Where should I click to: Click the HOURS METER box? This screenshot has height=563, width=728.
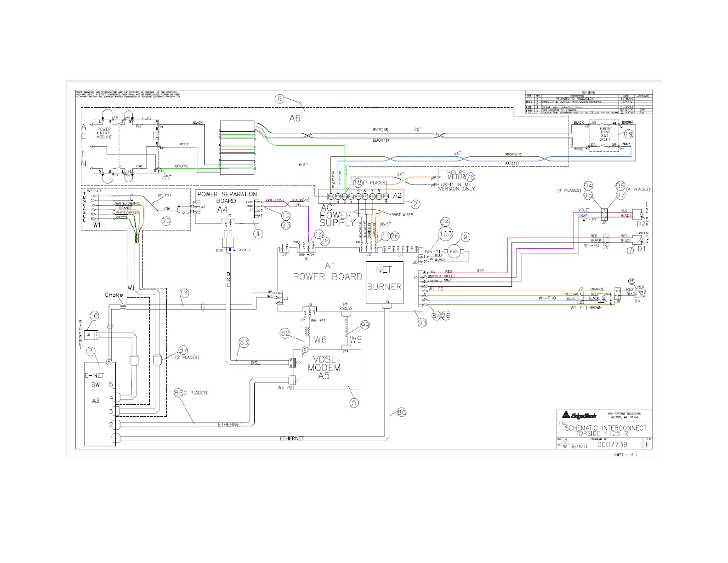457,181
